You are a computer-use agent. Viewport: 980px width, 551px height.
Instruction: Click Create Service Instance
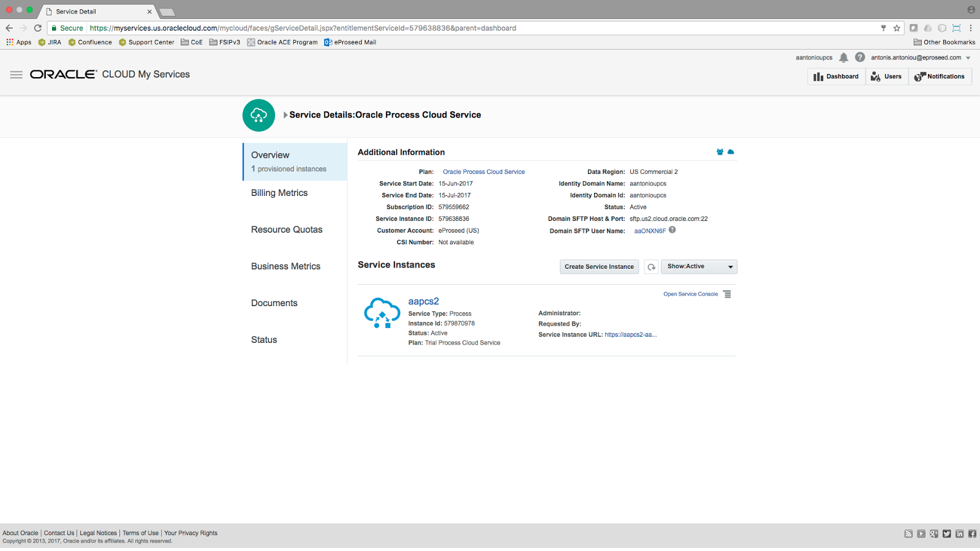point(599,267)
